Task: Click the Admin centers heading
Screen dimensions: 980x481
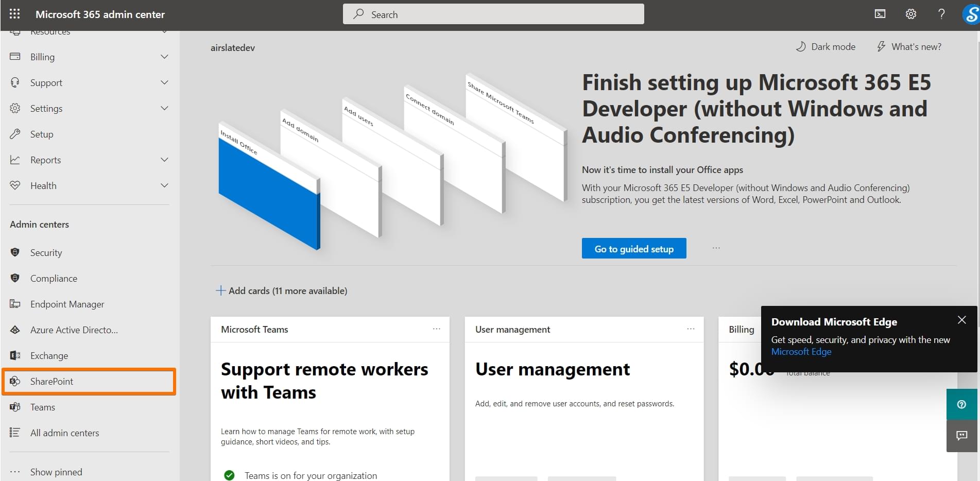Action: 39,224
